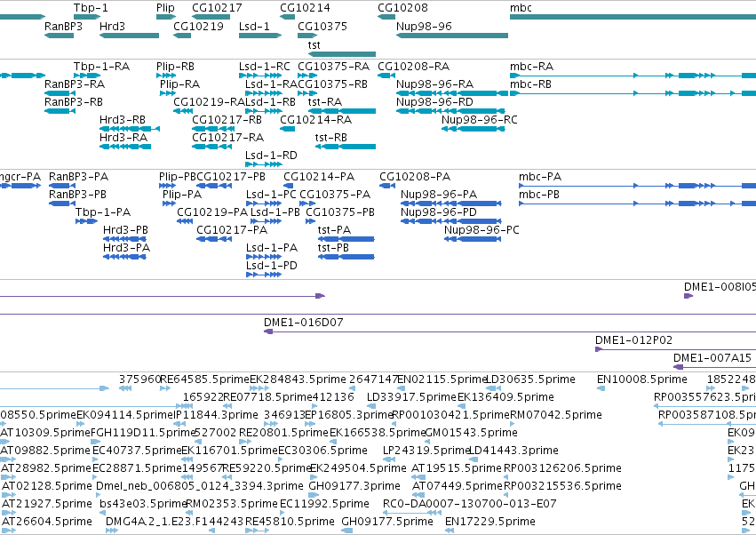Click the CG10217 gene label
The width and height of the screenshot is (756, 535).
click(217, 8)
